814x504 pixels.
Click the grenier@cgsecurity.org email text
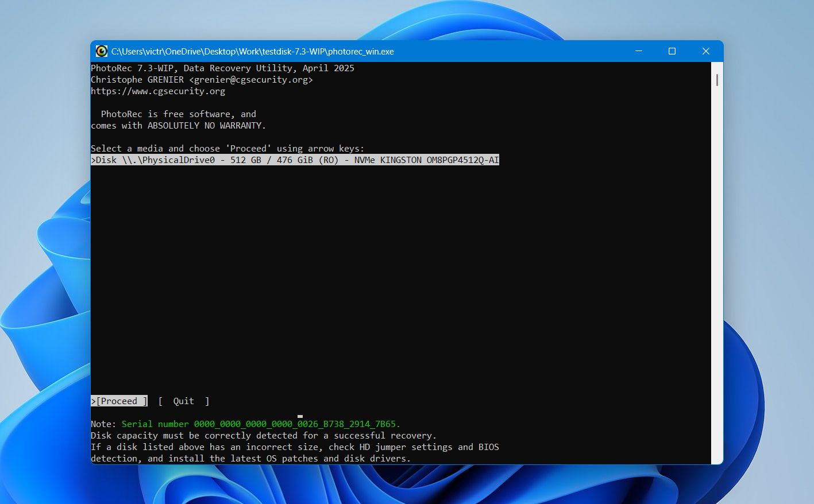(x=251, y=80)
